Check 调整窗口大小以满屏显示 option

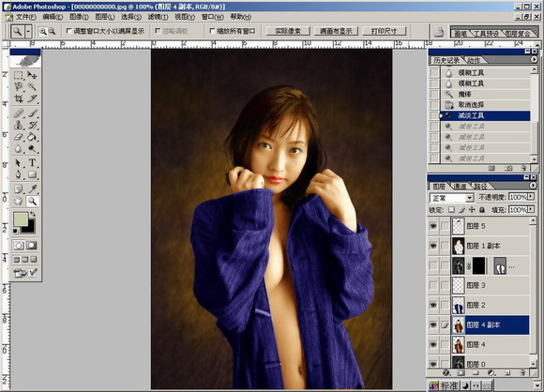tap(68, 31)
